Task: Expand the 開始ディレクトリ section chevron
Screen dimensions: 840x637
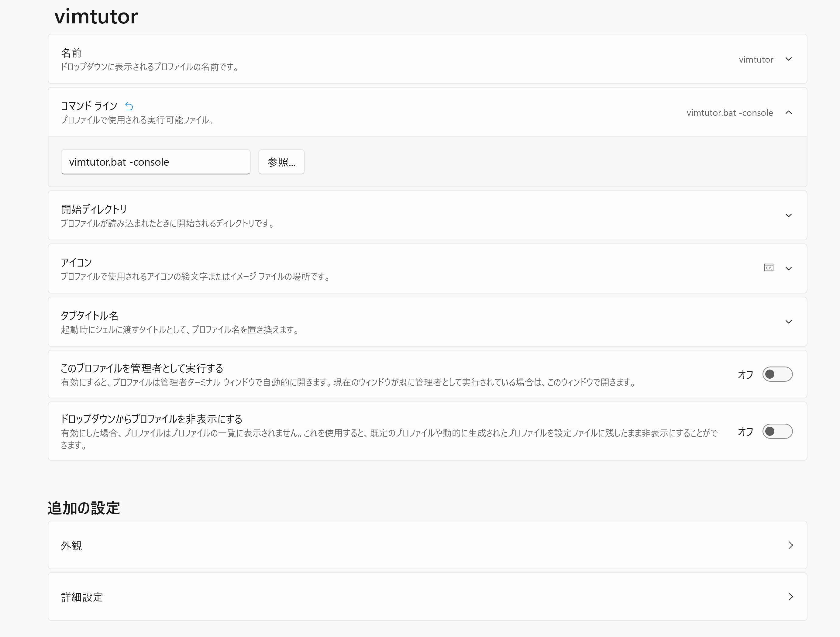Action: point(789,215)
